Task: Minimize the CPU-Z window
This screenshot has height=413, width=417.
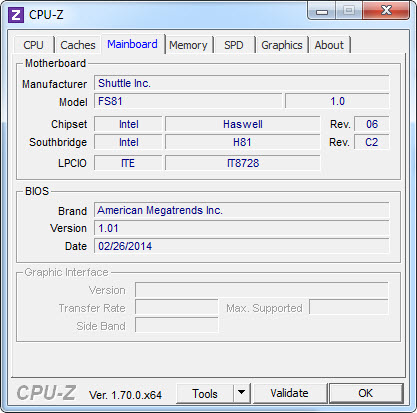Action: click(322, 12)
